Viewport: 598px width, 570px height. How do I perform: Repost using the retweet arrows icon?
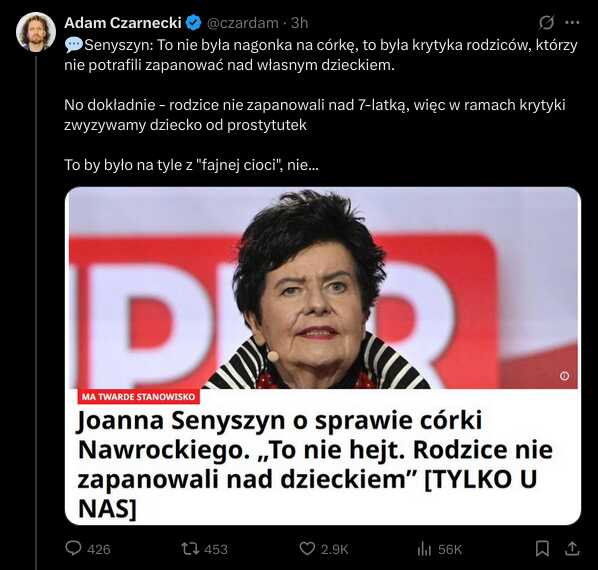(x=190, y=549)
